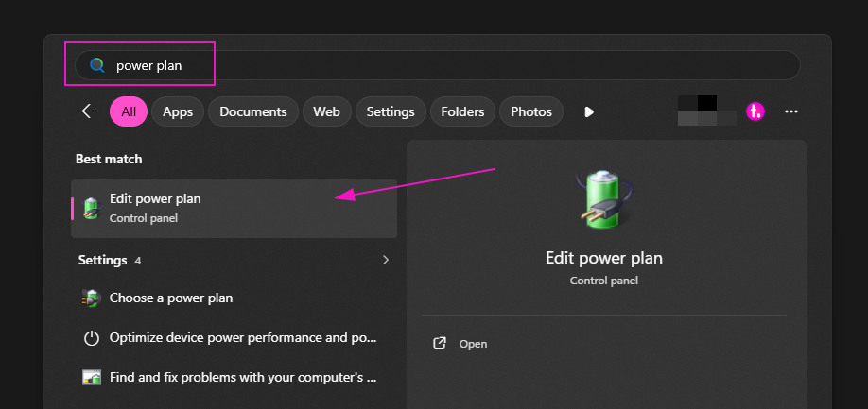
Task: Select the All filter tab
Action: tap(129, 111)
